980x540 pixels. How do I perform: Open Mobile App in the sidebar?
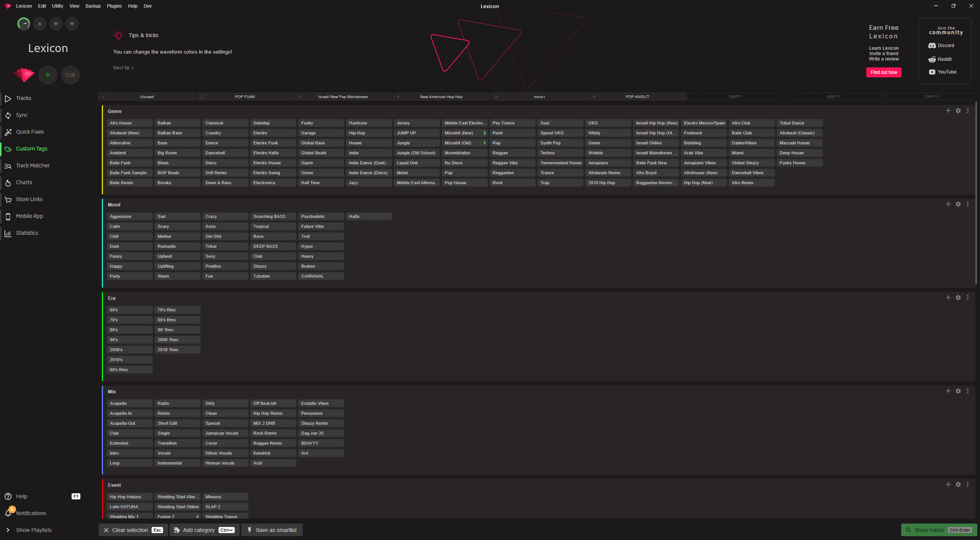[29, 216]
